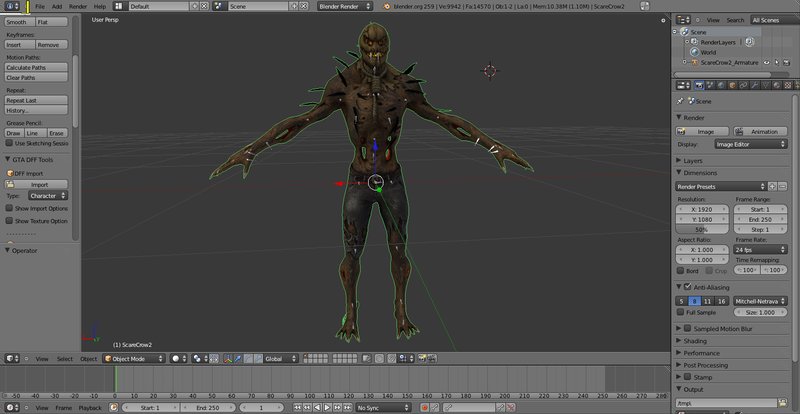800x414 pixels.
Task: Open the Object Mode dropdown
Action: click(x=134, y=358)
